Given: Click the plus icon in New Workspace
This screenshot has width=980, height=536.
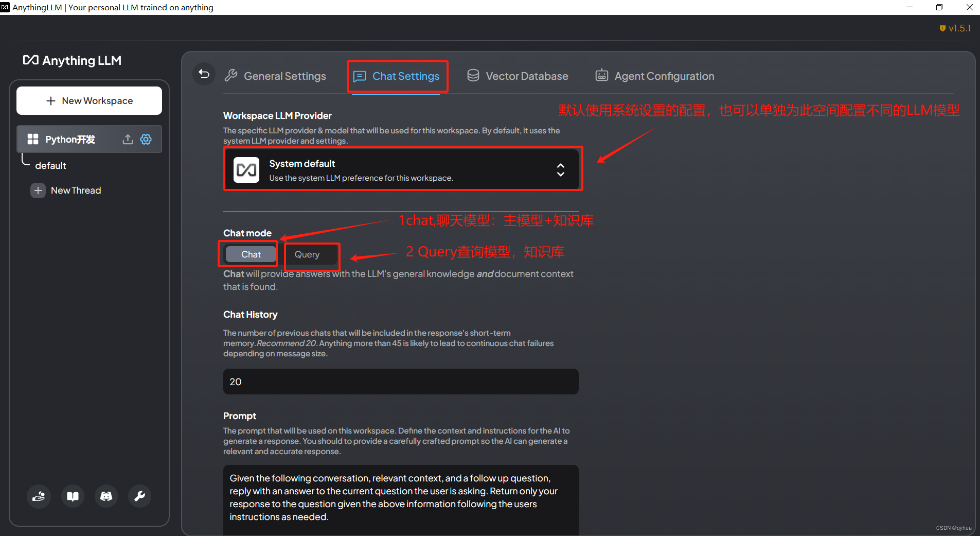Looking at the screenshot, I should pyautogui.click(x=51, y=101).
